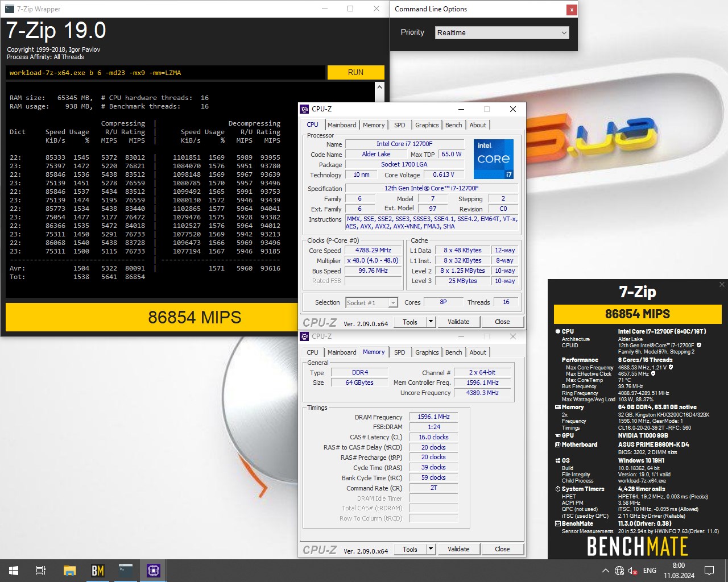Close the BenchMate result panel
This screenshot has height=582, width=728.
tap(722, 284)
